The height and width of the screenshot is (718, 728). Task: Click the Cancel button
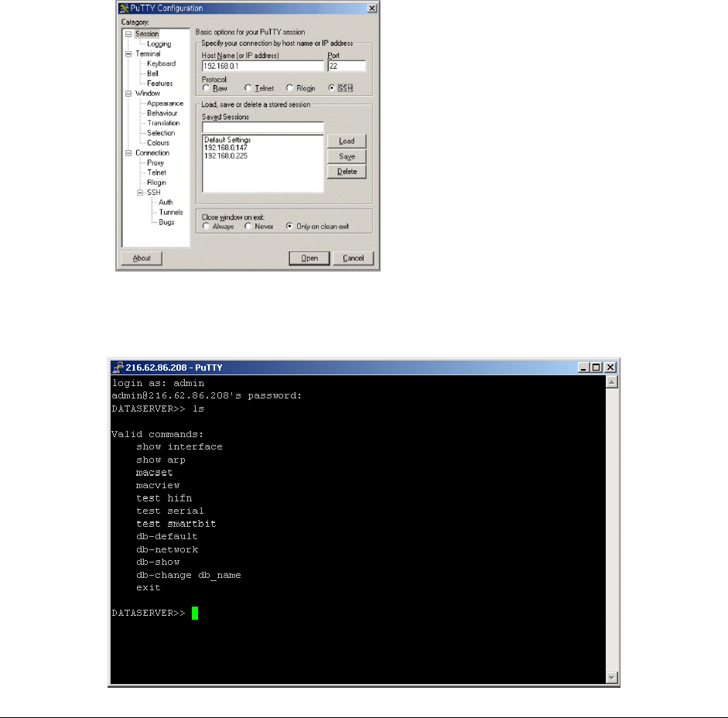point(354,258)
